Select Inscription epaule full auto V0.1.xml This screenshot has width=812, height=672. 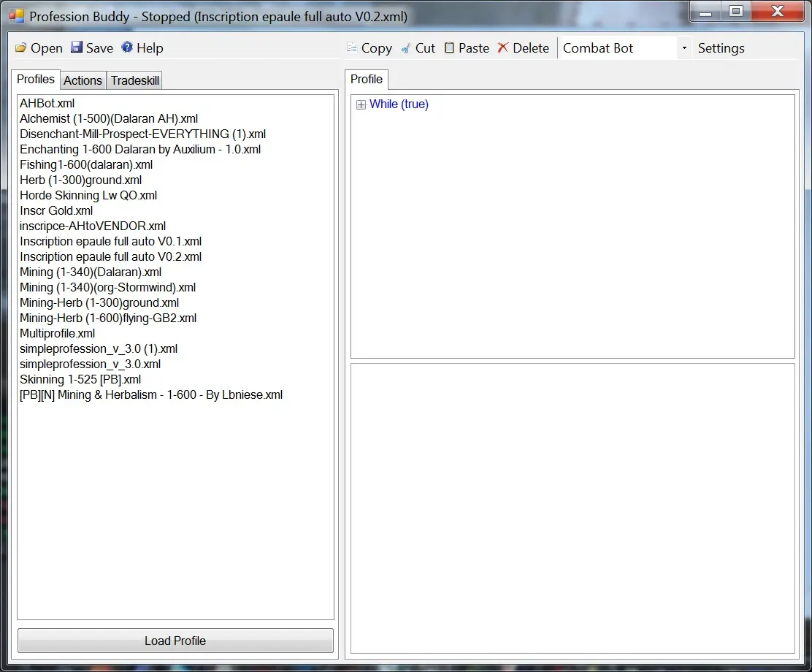coord(111,242)
